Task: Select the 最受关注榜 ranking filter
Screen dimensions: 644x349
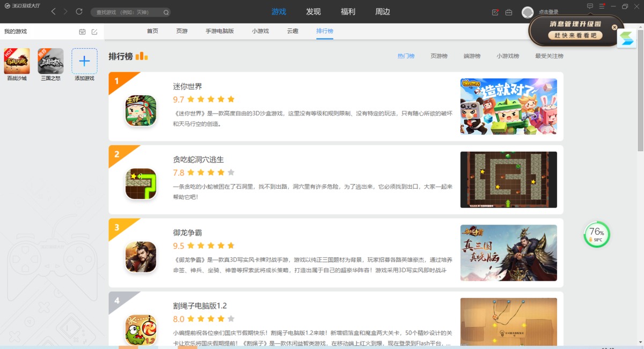Action: [550, 56]
